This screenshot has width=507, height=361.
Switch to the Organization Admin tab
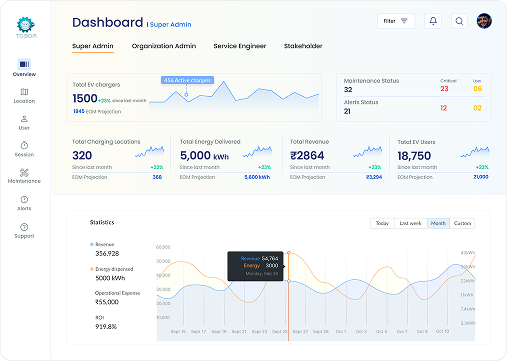click(164, 46)
